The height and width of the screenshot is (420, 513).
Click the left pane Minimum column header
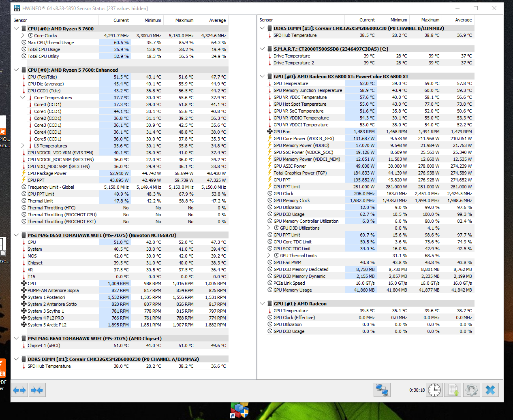147,20
